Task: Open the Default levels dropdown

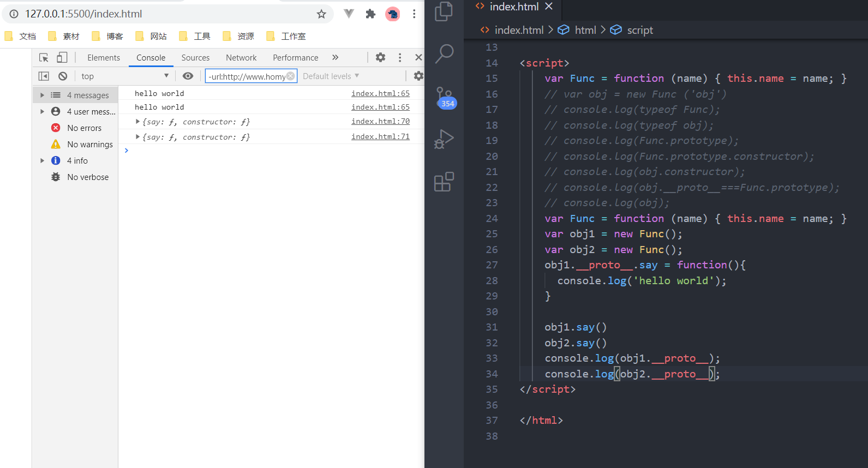Action: (331, 76)
